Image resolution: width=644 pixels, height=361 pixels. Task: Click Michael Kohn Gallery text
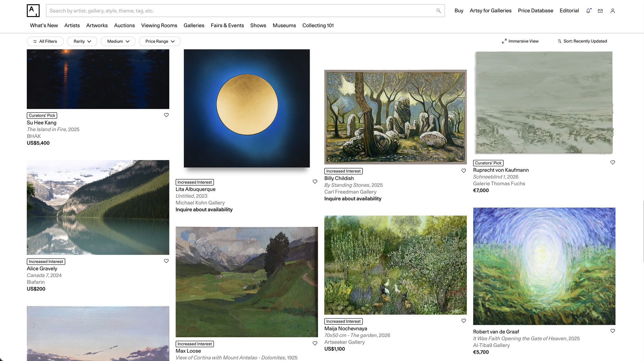tap(200, 203)
